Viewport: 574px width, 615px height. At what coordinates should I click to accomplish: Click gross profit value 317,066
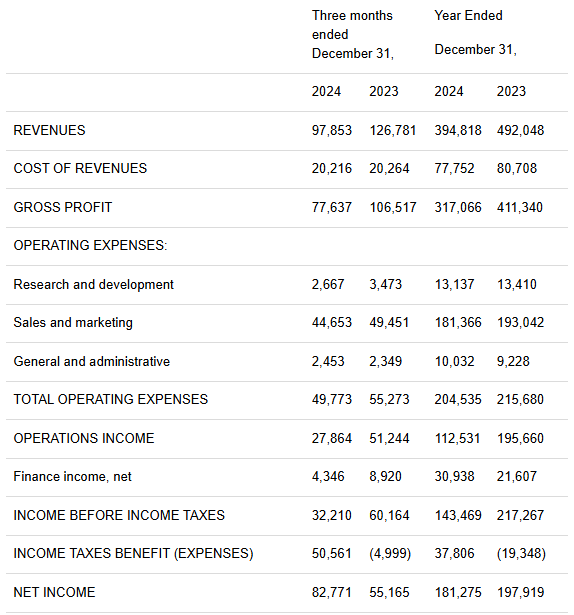pos(457,207)
